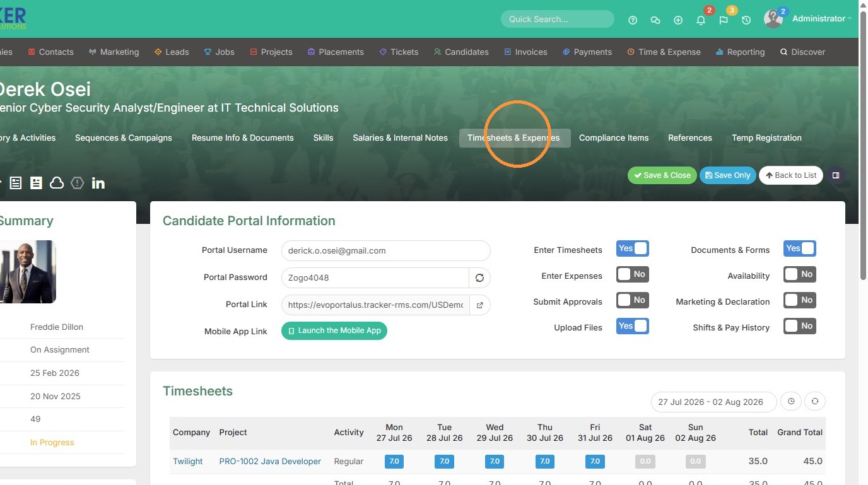
Task: Click the help question mark icon
Action: point(633,20)
